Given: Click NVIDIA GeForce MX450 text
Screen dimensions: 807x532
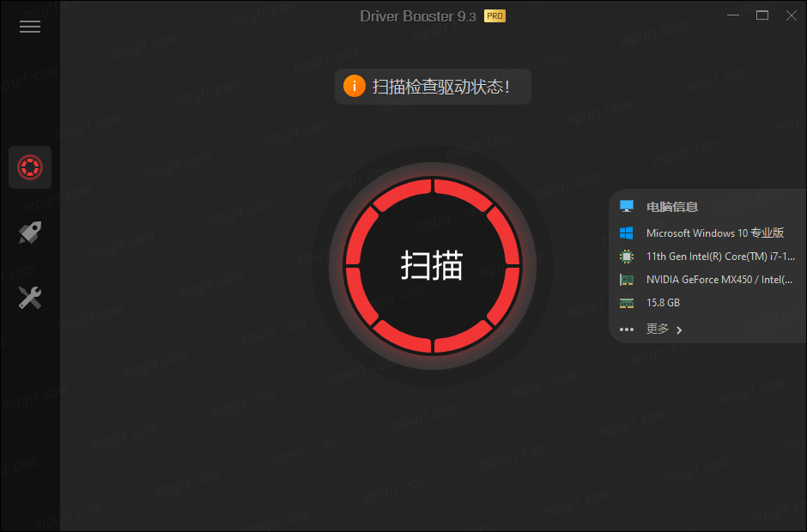Looking at the screenshot, I should 719,280.
